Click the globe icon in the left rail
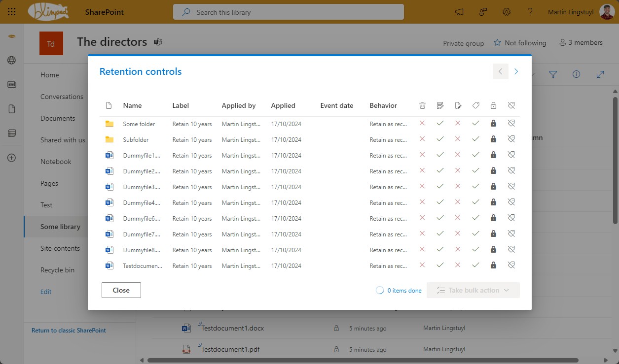 pyautogui.click(x=12, y=61)
